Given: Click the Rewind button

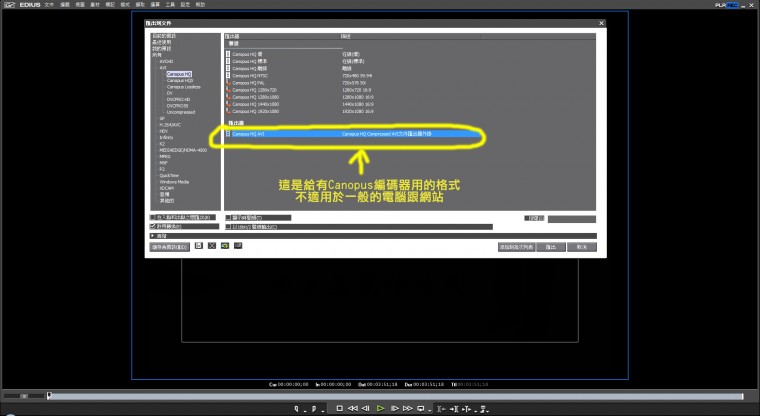Looking at the screenshot, I should [353, 409].
